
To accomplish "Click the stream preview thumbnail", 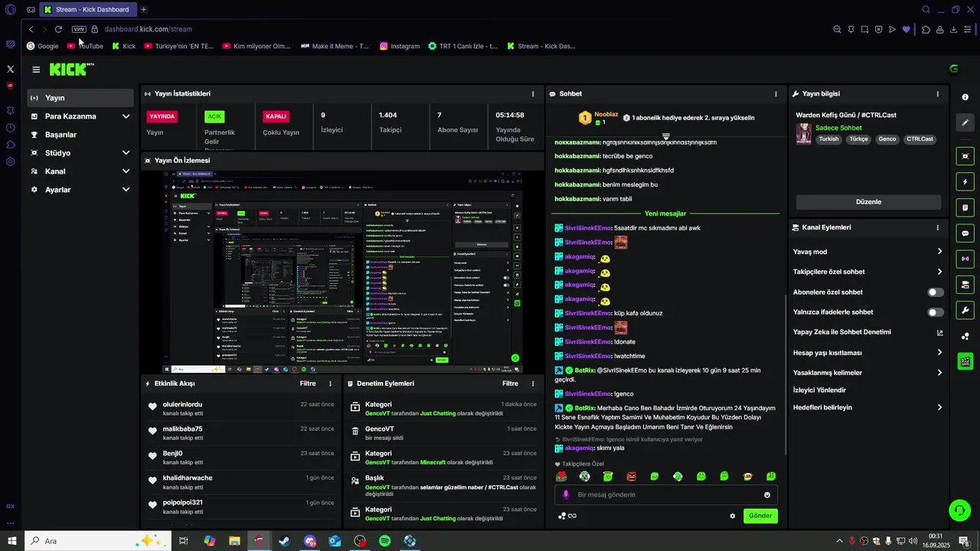I will click(x=342, y=272).
